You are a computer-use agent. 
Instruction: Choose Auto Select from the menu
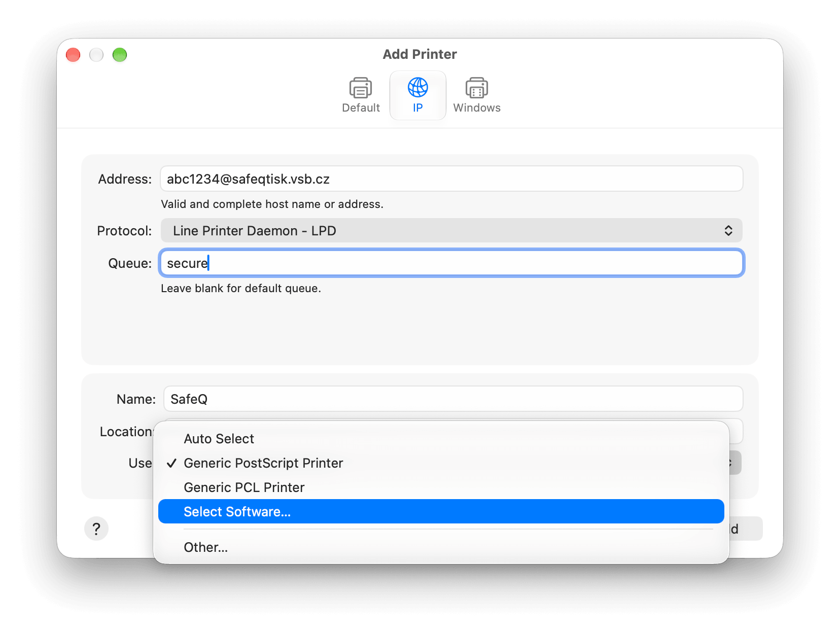tap(441, 439)
